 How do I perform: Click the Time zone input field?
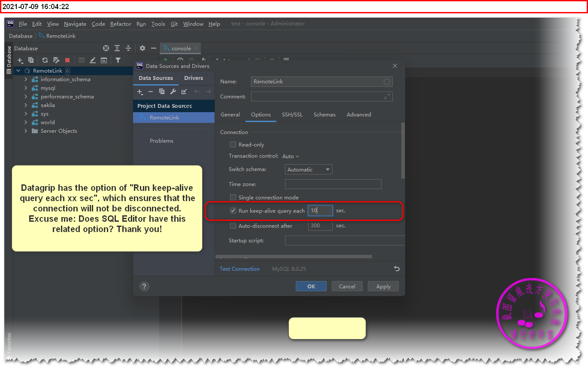click(333, 184)
